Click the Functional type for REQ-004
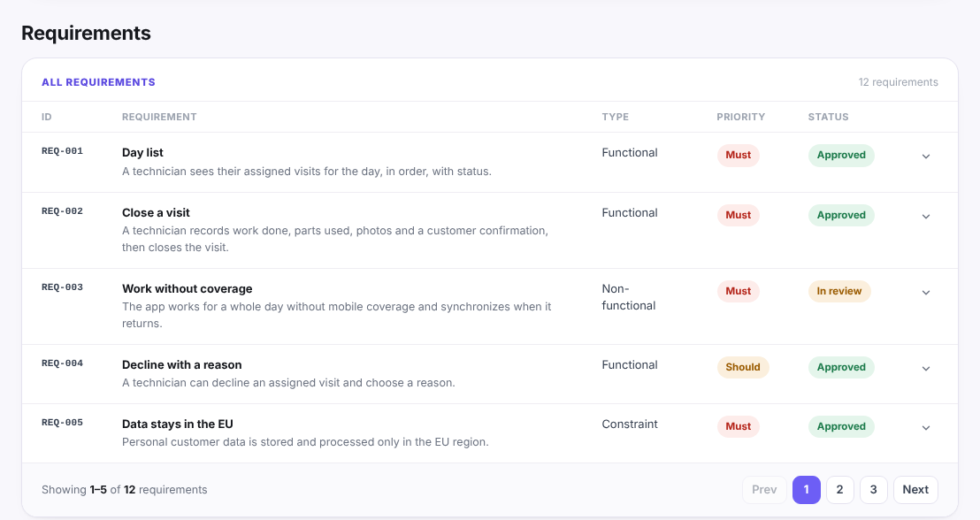The image size is (980, 520). (630, 365)
